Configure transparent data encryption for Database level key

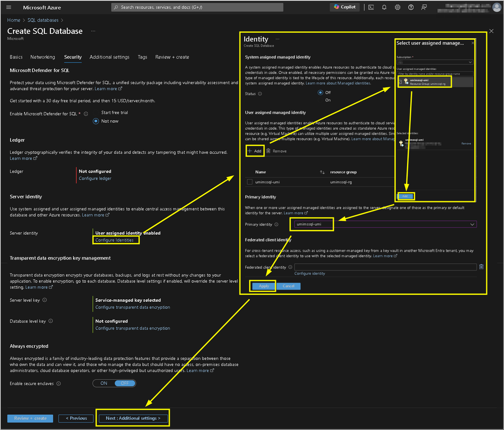pos(133,329)
